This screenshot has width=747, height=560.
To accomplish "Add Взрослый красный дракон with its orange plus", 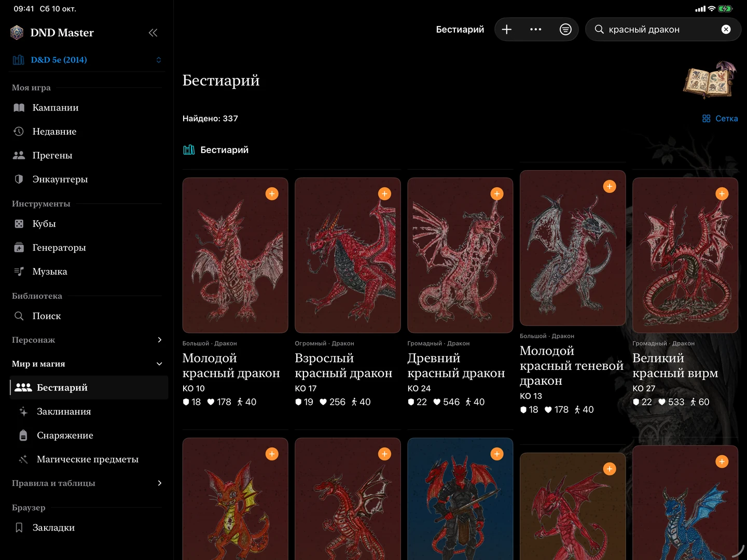I will [x=384, y=194].
